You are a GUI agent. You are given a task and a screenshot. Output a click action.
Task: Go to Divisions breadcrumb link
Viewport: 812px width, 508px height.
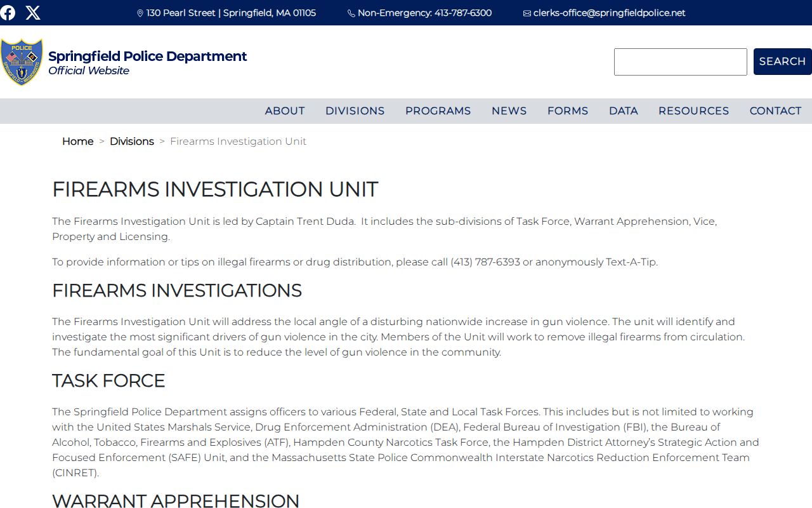[x=132, y=141]
